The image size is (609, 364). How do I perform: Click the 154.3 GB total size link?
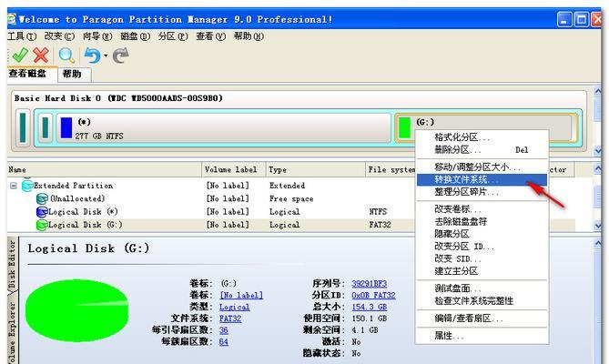(369, 307)
